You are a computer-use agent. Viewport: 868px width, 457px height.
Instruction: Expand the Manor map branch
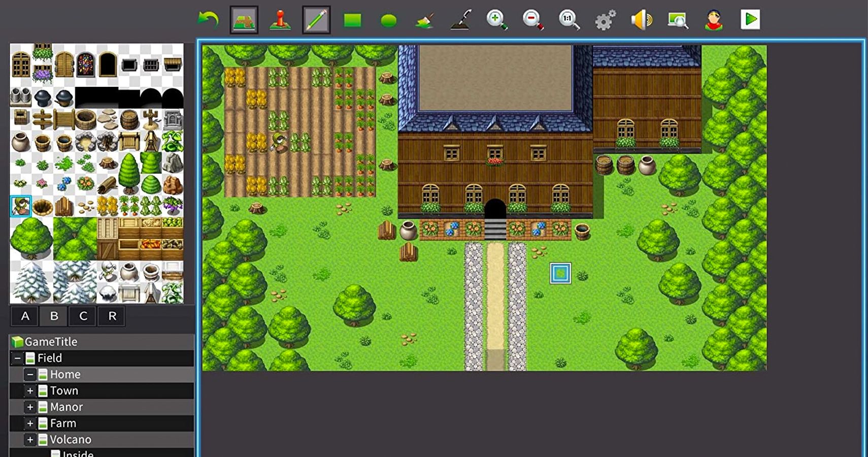coord(30,407)
